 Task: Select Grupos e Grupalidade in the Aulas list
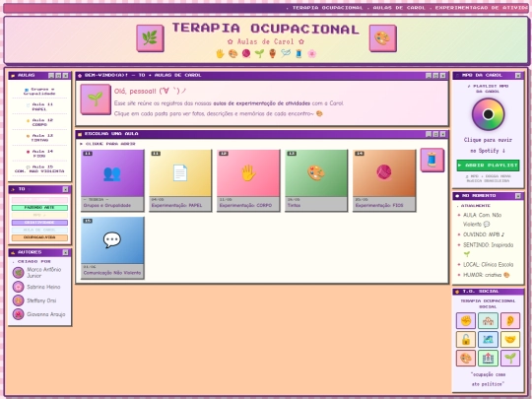point(39,92)
